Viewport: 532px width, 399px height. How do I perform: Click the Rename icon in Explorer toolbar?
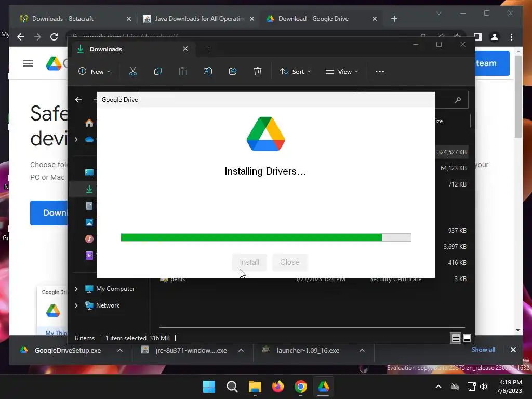(x=208, y=71)
